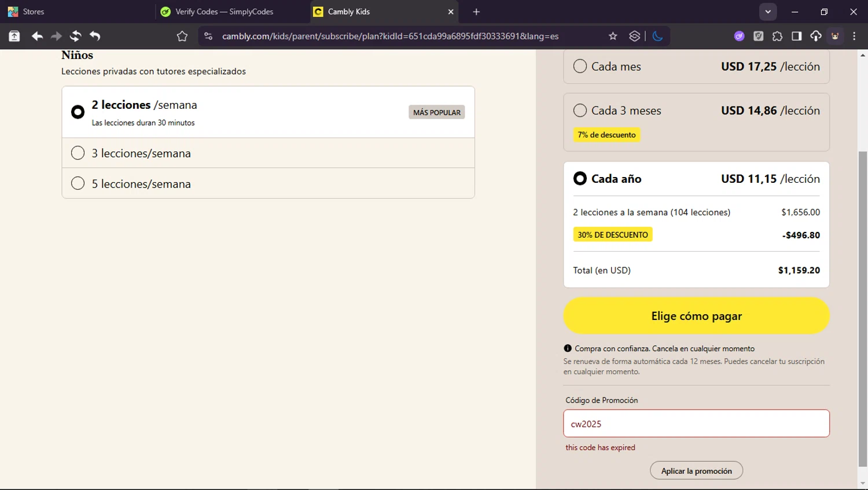
Task: Click the 'this code has expired' message
Action: click(x=600, y=447)
